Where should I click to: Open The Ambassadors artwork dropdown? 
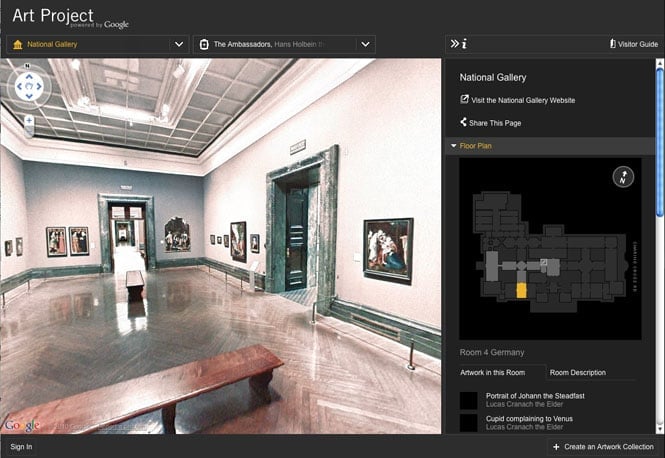pyautogui.click(x=285, y=44)
